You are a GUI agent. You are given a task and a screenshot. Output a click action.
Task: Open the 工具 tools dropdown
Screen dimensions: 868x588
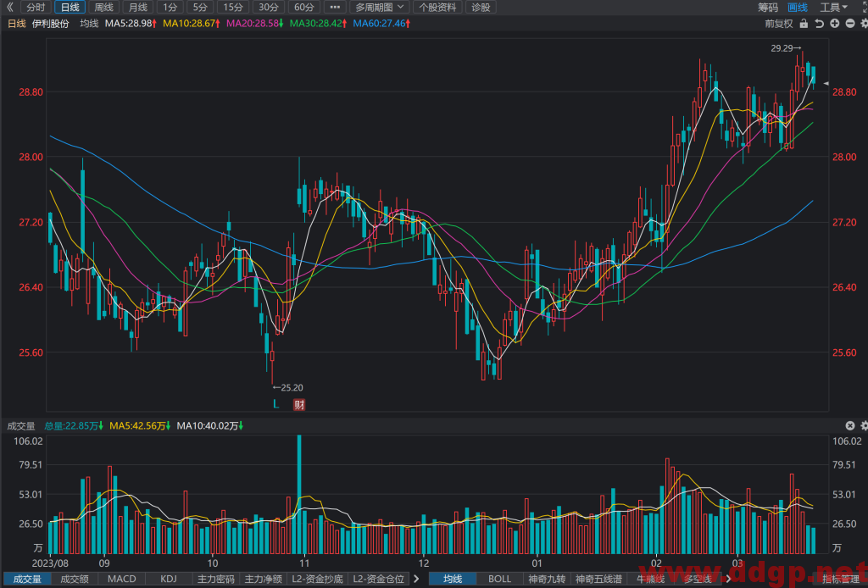(833, 7)
